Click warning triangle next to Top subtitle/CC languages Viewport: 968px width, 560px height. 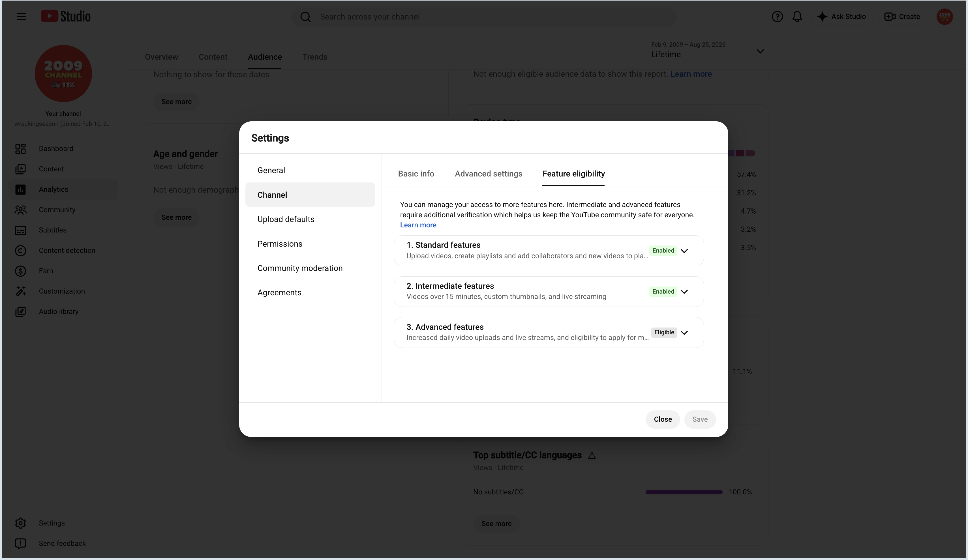[x=592, y=455]
